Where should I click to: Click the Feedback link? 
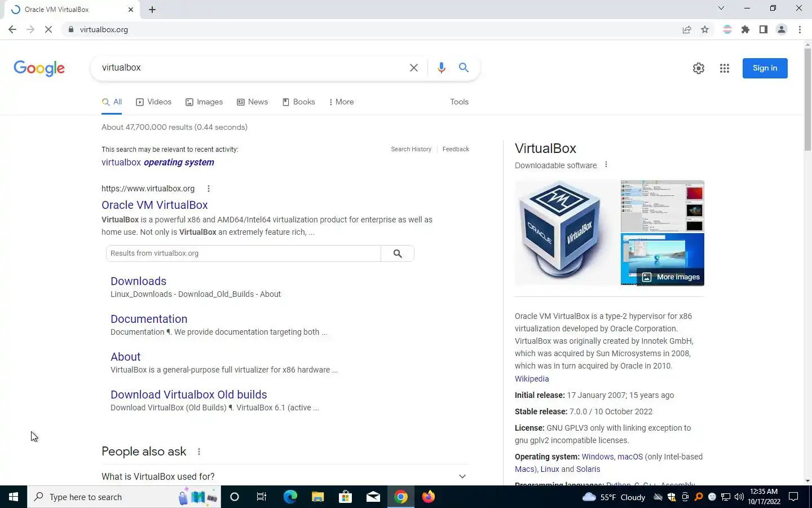click(456, 150)
